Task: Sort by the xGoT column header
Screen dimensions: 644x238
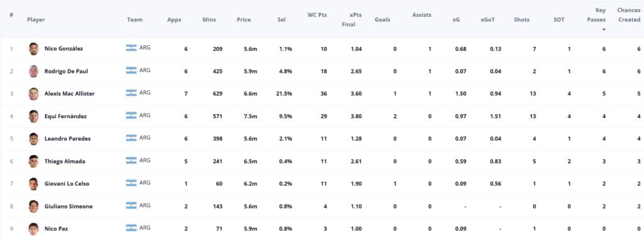Action: click(x=487, y=19)
